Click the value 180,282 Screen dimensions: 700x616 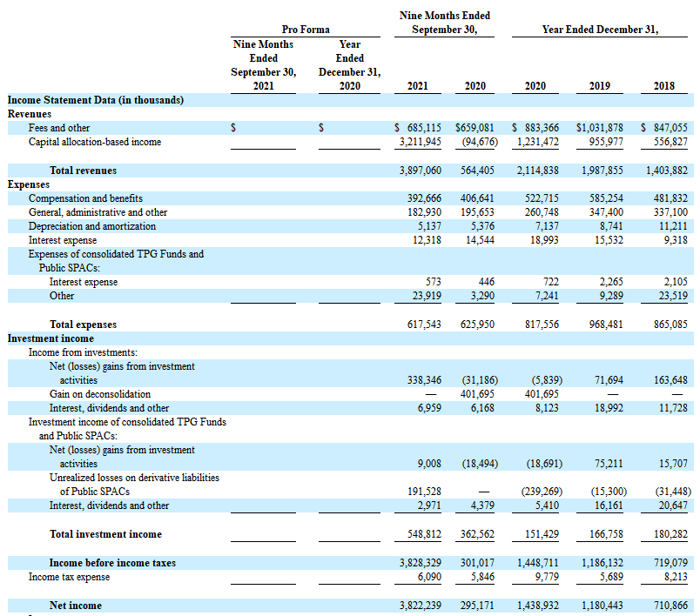(x=670, y=534)
